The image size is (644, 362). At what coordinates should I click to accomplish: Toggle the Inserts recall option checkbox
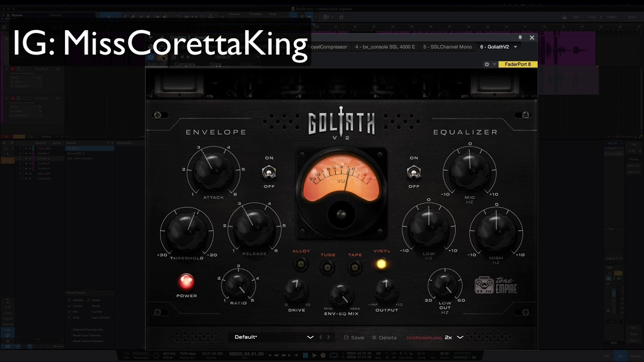coord(89,300)
